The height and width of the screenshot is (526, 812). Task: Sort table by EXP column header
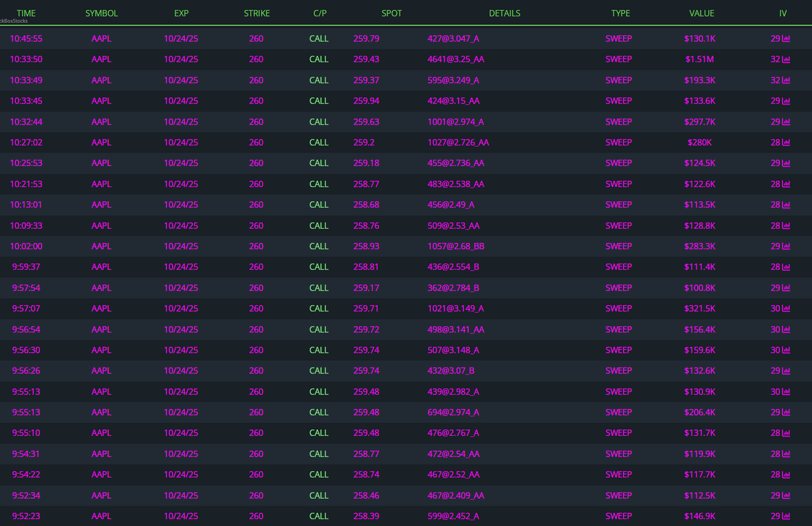pyautogui.click(x=181, y=14)
